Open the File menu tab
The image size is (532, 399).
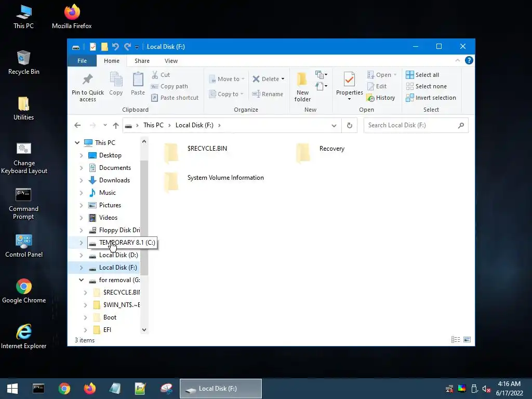coord(82,61)
